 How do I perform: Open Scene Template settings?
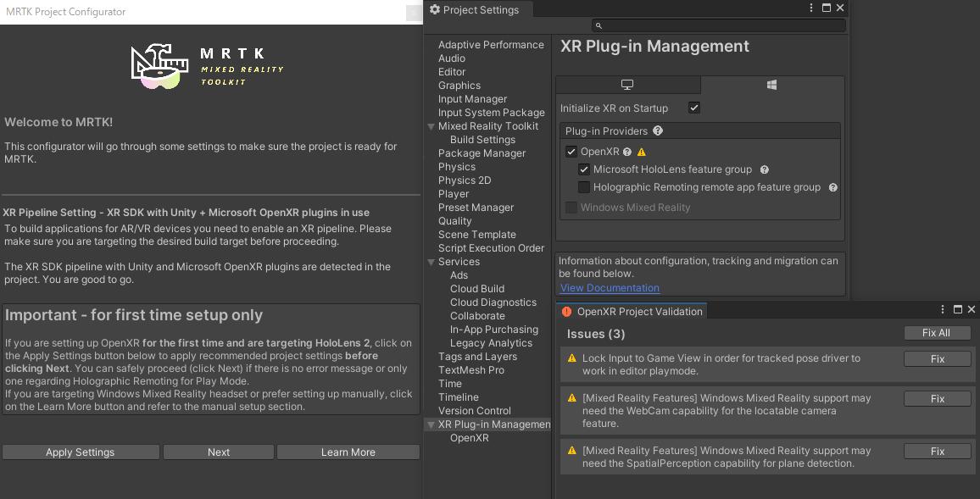pyautogui.click(x=477, y=235)
